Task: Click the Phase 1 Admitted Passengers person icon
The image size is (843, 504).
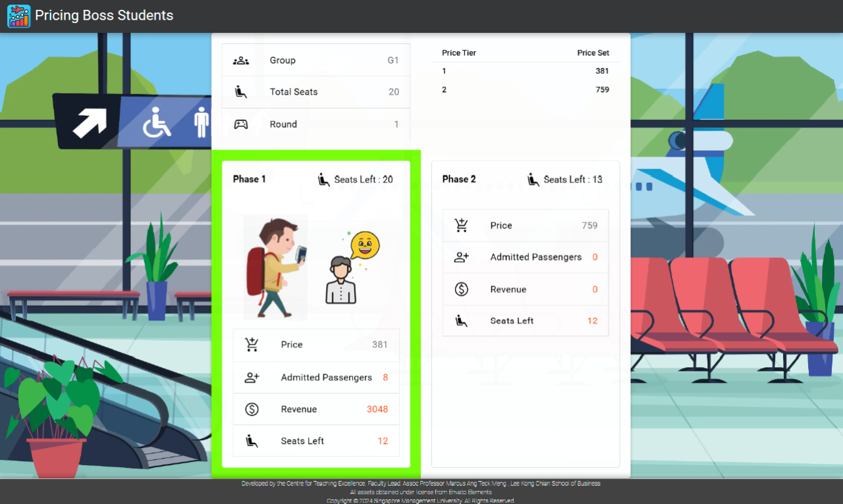Action: [252, 378]
